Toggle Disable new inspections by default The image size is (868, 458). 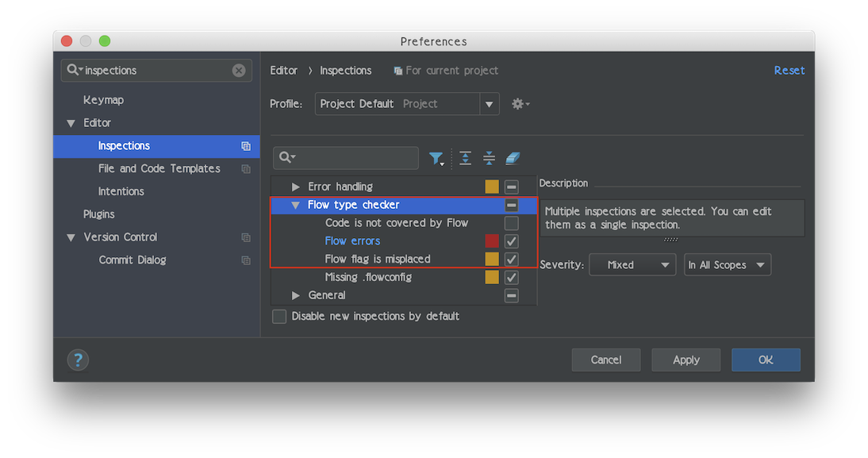point(279,316)
